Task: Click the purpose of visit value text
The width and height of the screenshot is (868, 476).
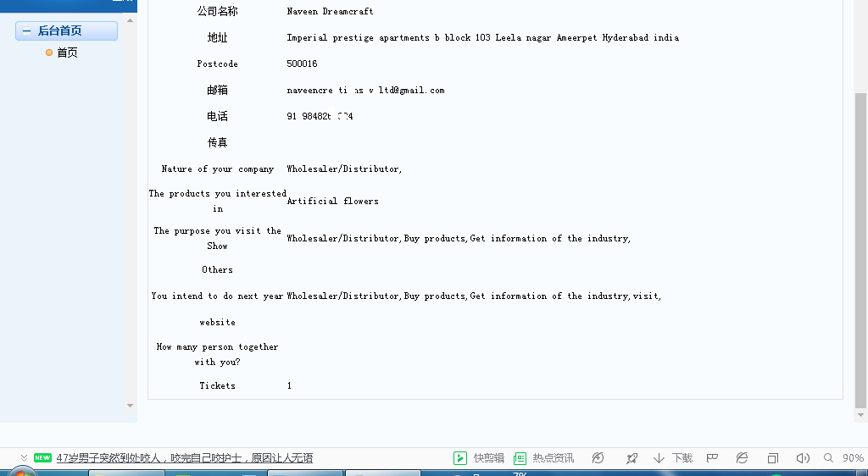Action: tap(459, 238)
